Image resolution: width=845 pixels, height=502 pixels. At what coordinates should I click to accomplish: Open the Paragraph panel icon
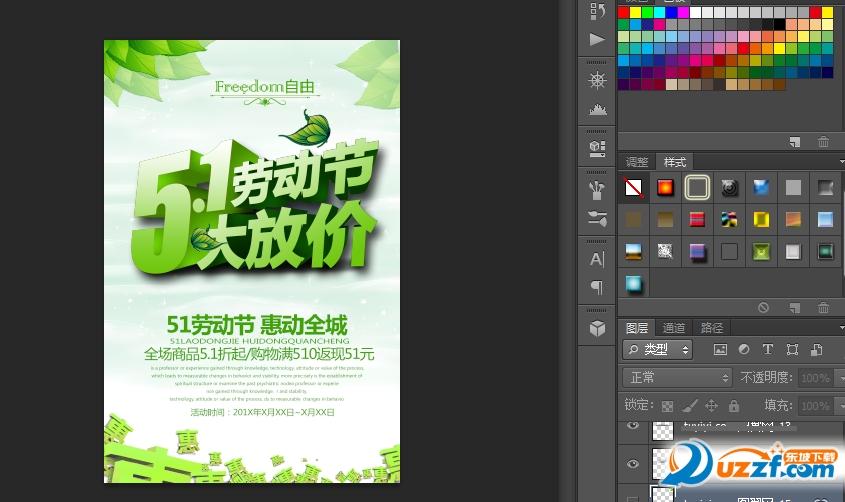click(598, 288)
